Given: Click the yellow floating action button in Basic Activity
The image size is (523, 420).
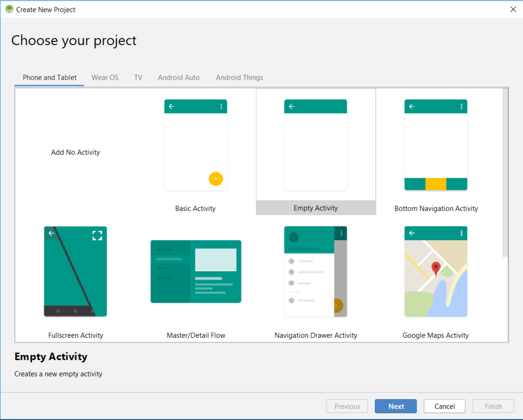Looking at the screenshot, I should (216, 179).
